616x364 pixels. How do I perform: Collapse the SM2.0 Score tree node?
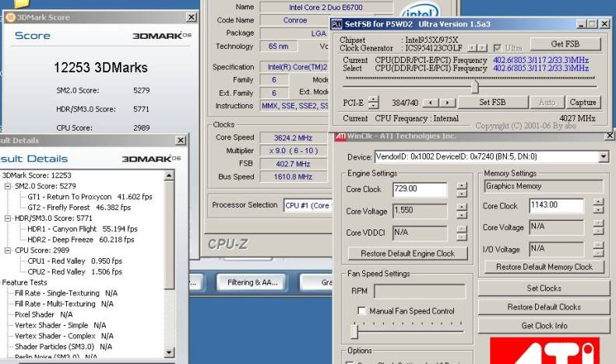pyautogui.click(x=8, y=187)
